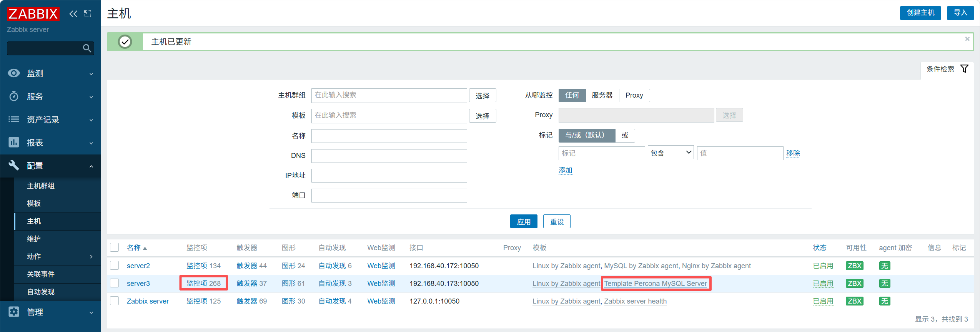Click the DNS filter input field

[389, 156]
